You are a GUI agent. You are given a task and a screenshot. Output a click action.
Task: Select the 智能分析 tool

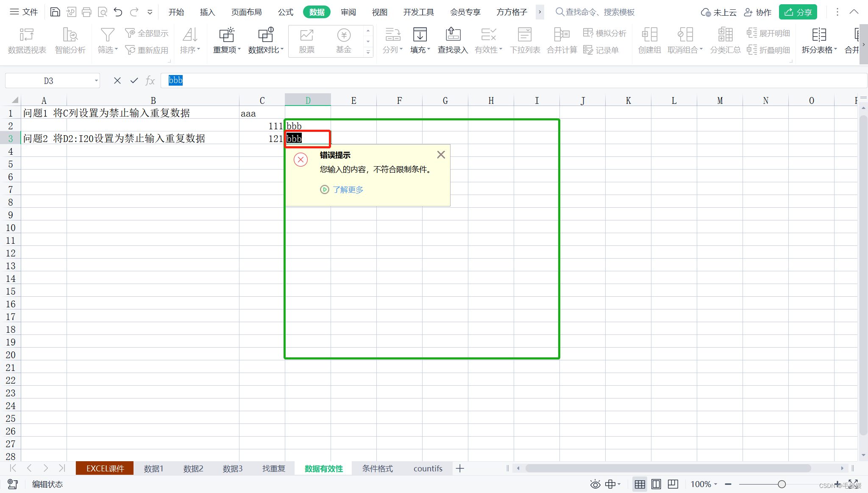(x=70, y=40)
